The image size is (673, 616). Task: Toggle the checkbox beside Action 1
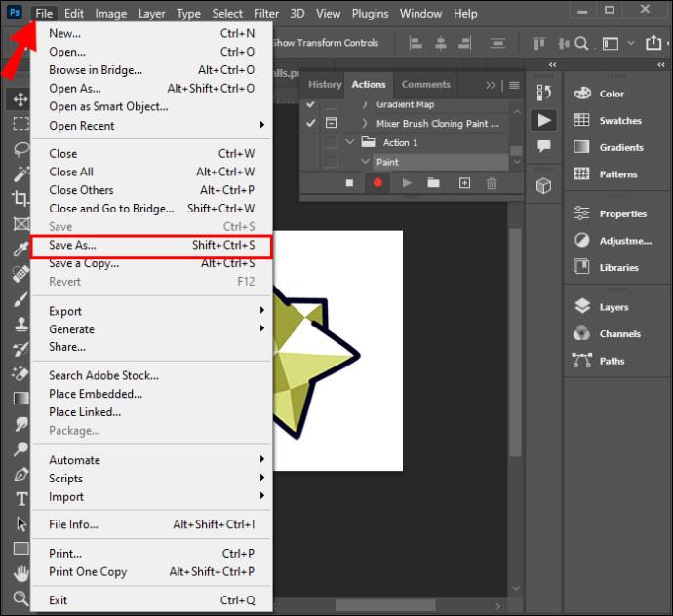331,142
